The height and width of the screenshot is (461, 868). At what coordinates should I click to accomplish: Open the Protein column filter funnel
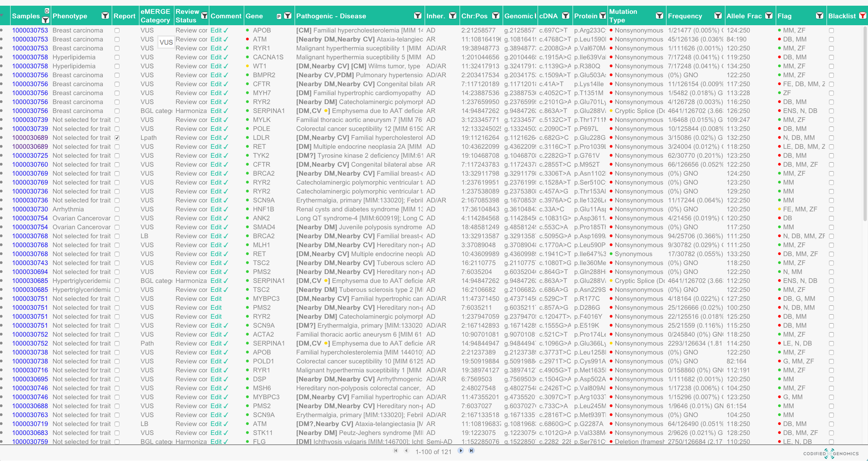[x=603, y=16]
